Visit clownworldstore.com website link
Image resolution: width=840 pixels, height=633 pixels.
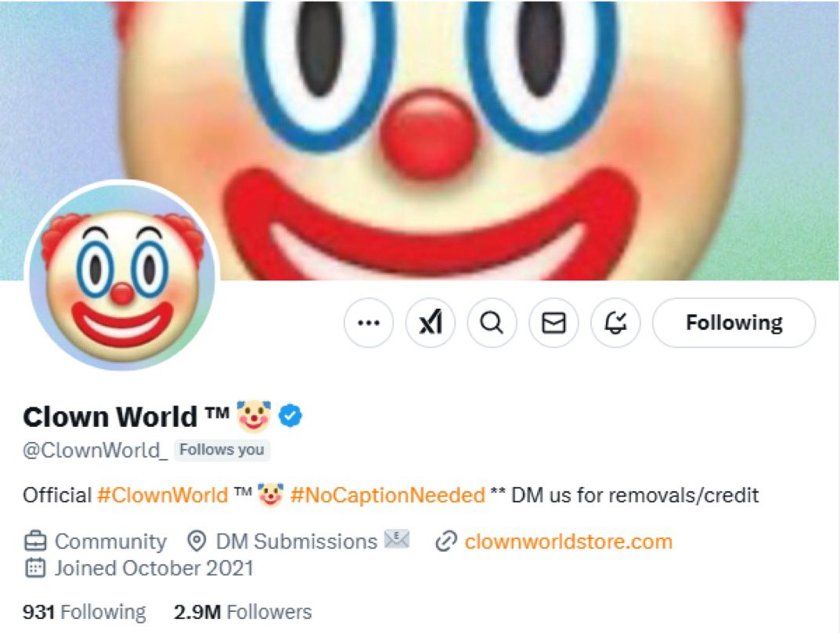click(568, 541)
